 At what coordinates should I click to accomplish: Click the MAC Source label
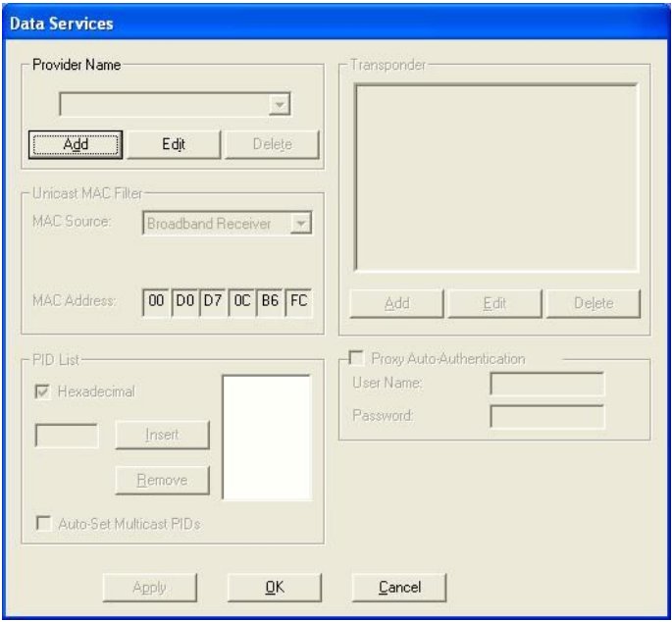coord(72,221)
